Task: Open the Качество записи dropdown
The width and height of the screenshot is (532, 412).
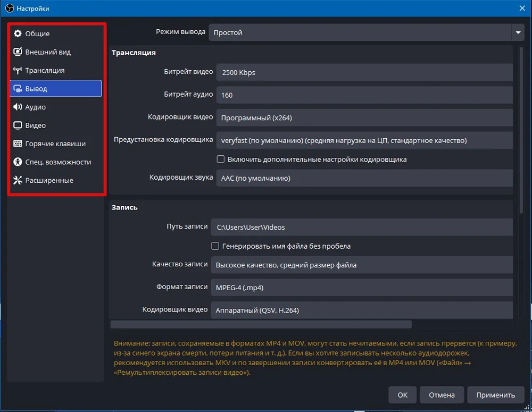Action: click(x=361, y=265)
